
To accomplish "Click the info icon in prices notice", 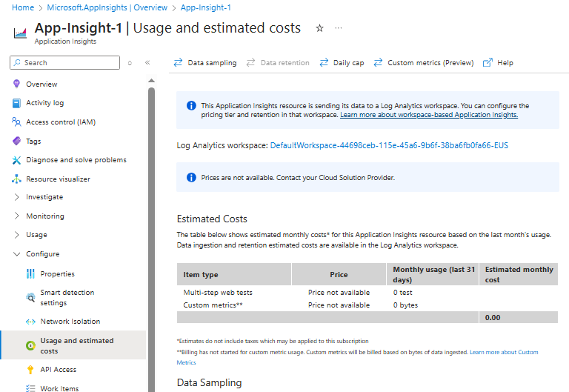I will (191, 178).
